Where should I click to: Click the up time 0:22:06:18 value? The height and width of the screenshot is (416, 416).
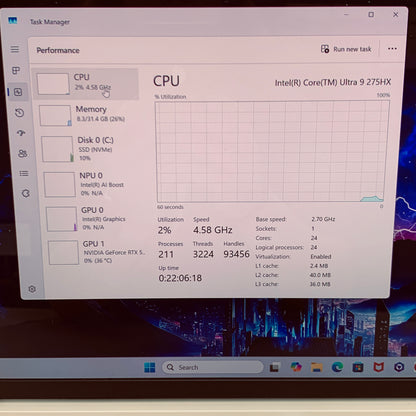180,278
